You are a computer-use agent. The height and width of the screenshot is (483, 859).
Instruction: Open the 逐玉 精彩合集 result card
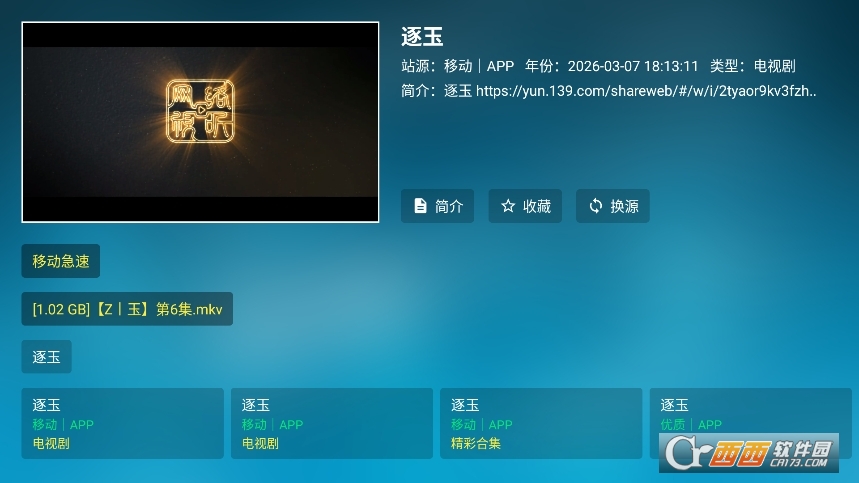pyautogui.click(x=540, y=423)
